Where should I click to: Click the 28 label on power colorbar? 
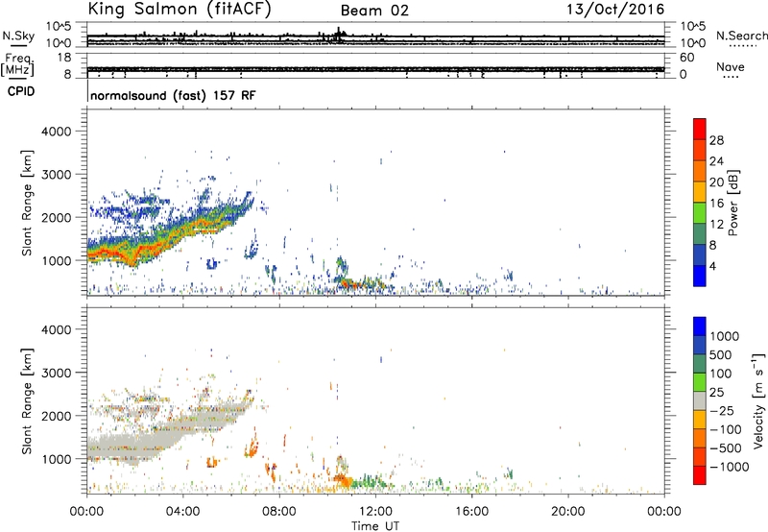point(716,140)
